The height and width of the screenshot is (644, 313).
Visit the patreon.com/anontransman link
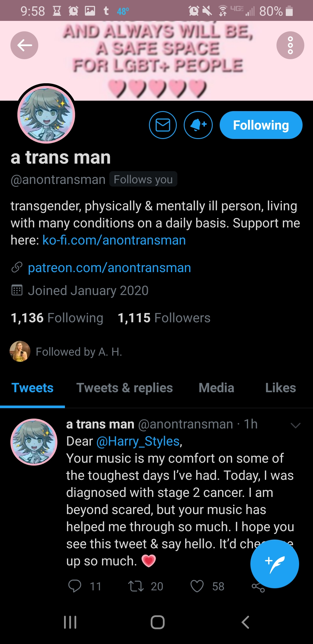pyautogui.click(x=109, y=267)
